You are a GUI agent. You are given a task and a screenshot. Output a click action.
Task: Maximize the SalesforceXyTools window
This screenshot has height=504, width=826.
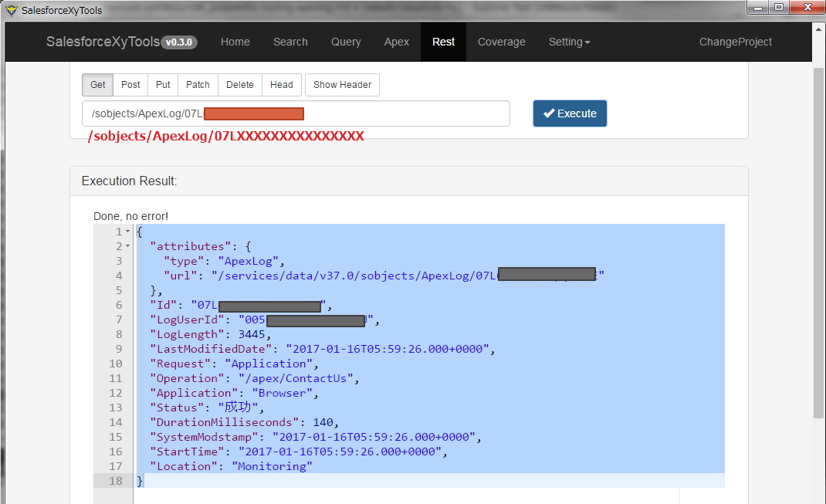click(x=779, y=8)
